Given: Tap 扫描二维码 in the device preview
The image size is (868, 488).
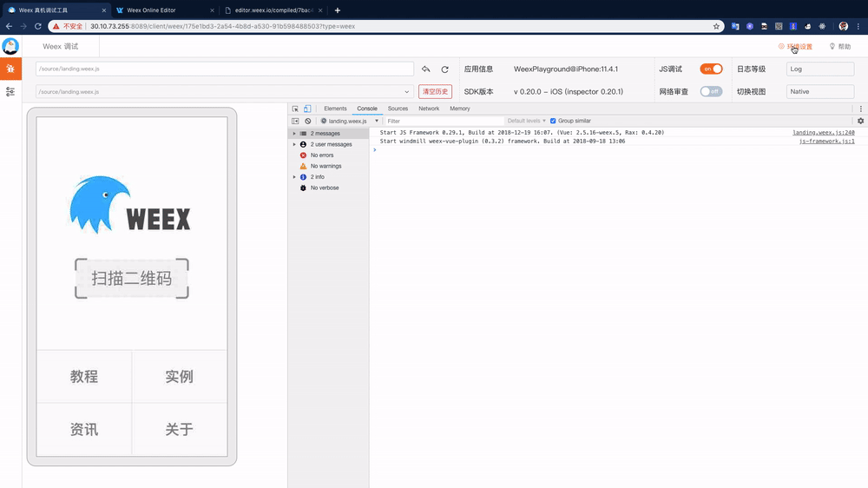Looking at the screenshot, I should tap(132, 278).
